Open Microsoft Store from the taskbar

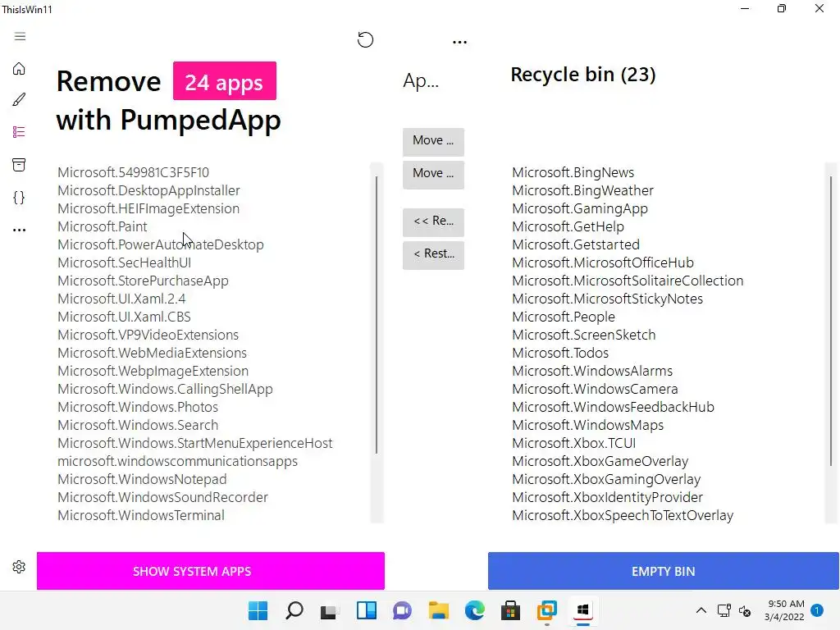[x=510, y=610]
